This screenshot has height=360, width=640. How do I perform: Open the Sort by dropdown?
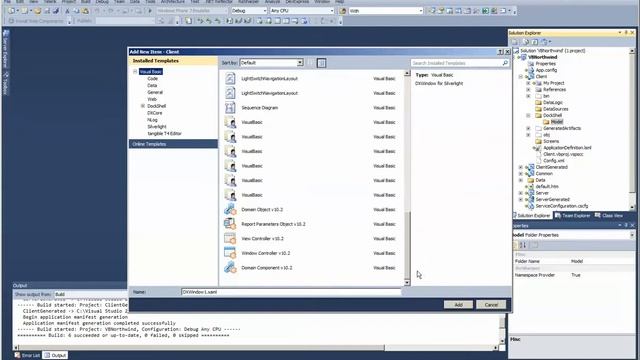click(300, 63)
